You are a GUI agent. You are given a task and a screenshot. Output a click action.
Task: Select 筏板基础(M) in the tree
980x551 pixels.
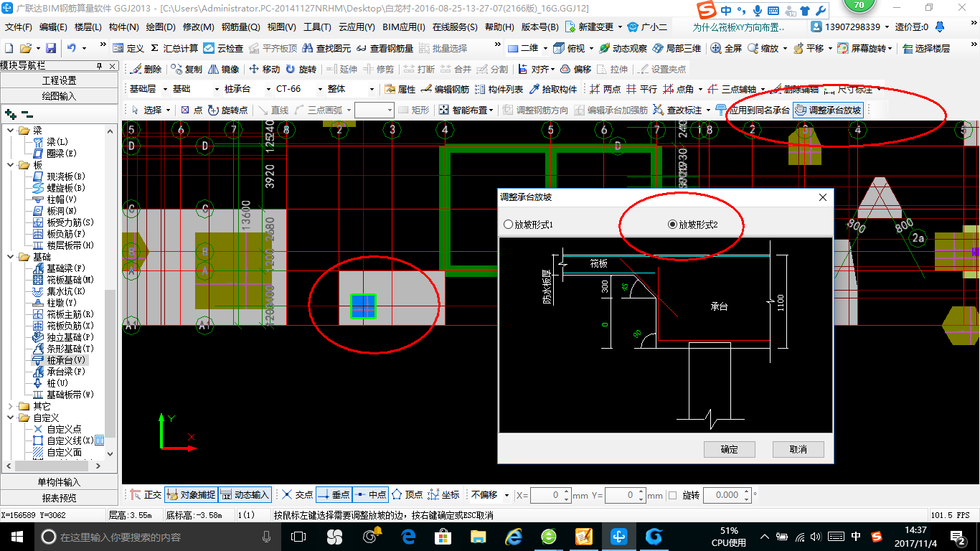70,280
